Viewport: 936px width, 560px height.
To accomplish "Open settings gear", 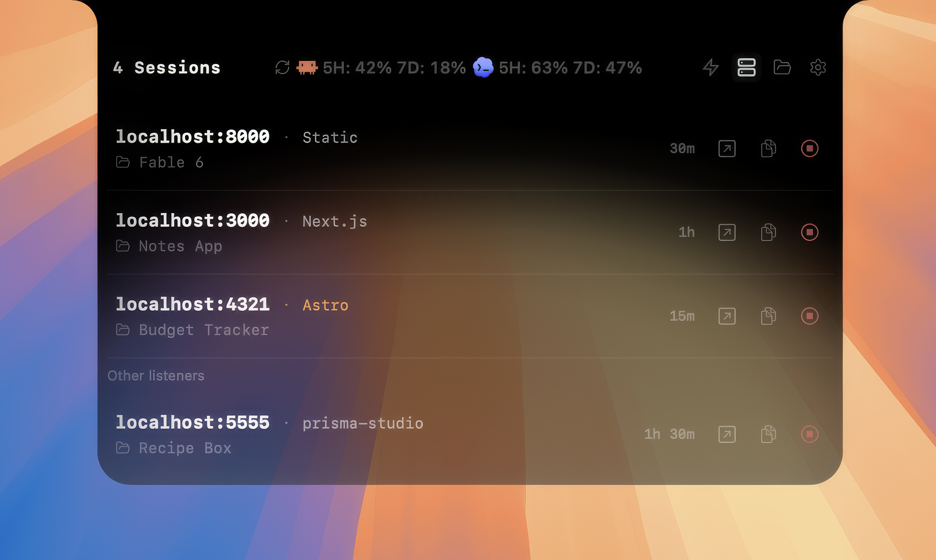I will (818, 67).
